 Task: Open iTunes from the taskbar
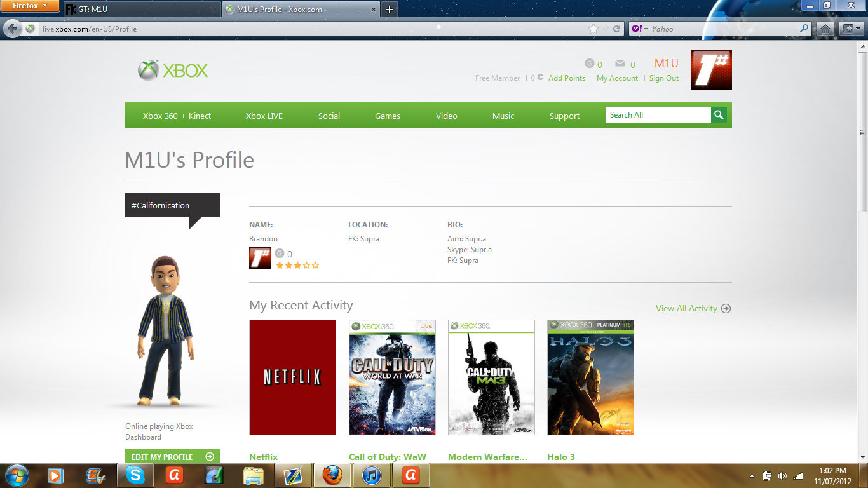tap(371, 475)
